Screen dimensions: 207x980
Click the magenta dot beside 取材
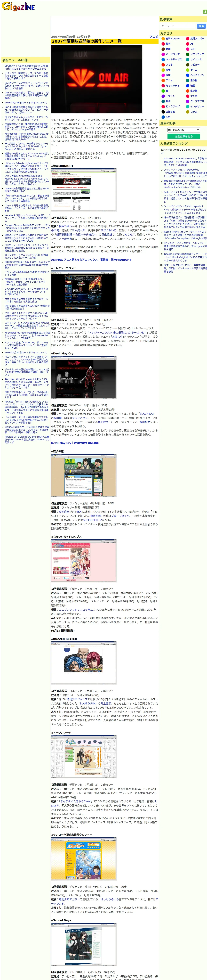(x=163, y=75)
